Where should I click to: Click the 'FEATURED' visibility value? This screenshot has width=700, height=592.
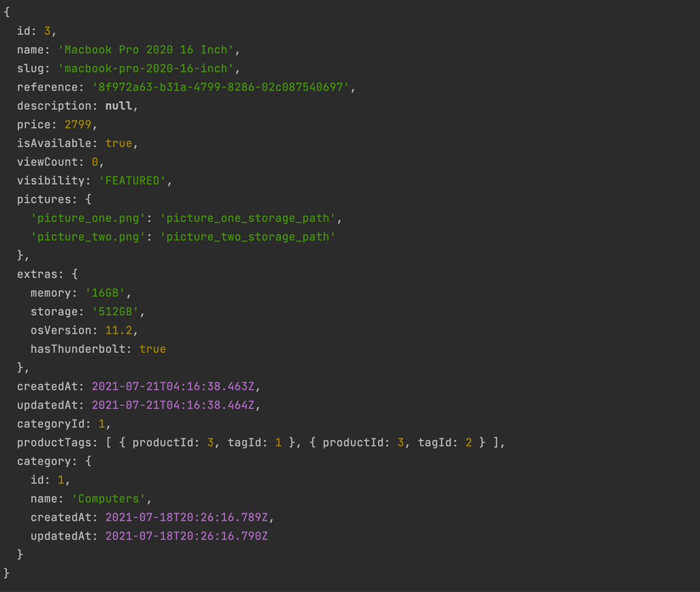click(132, 181)
